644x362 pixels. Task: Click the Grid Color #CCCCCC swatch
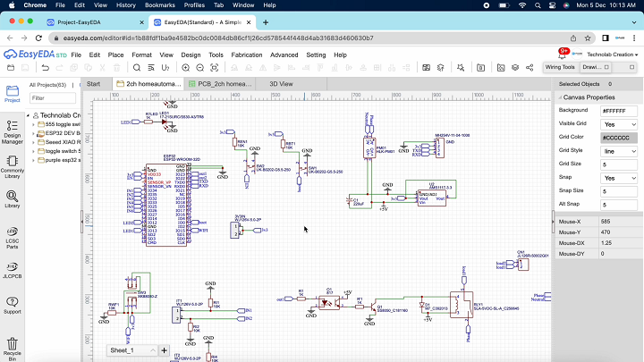(x=619, y=138)
